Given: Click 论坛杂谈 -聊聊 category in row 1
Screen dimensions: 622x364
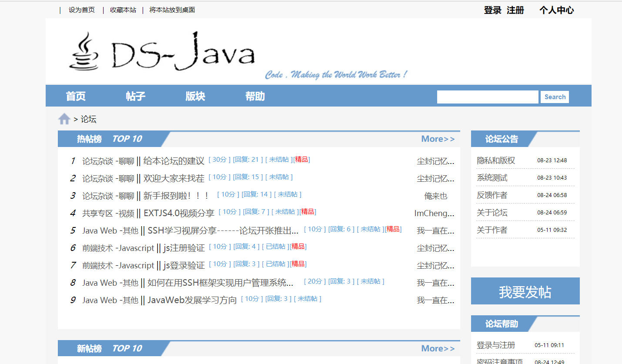Looking at the screenshot, I should pyautogui.click(x=108, y=161).
